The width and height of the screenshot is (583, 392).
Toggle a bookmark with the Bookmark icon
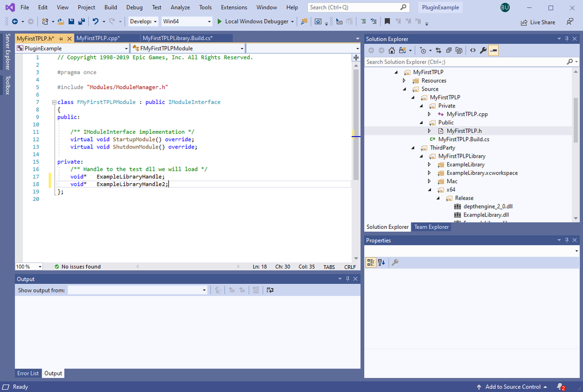(x=387, y=22)
